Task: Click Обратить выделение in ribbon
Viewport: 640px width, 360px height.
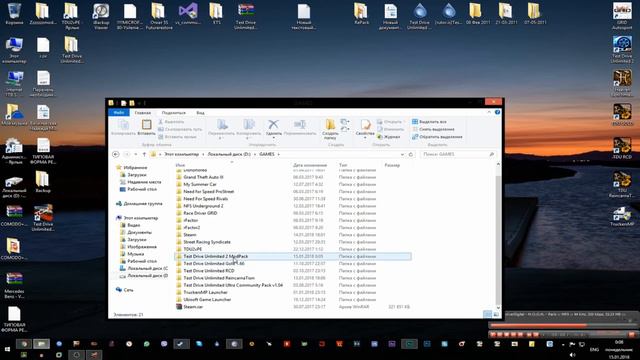Action: 437,137
